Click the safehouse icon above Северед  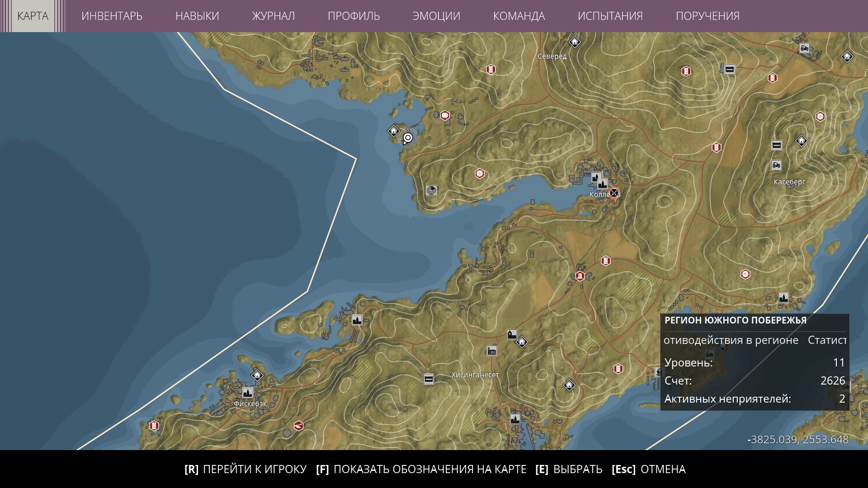(x=574, y=42)
